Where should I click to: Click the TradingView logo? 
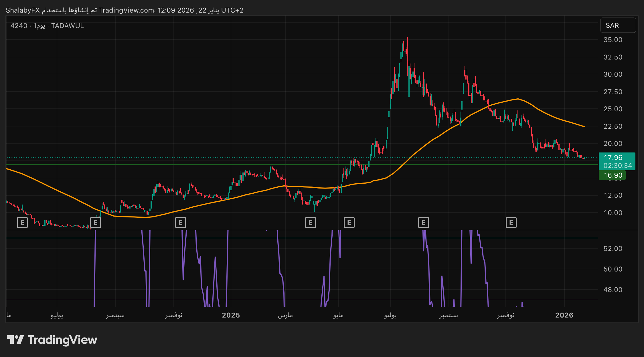click(x=52, y=340)
